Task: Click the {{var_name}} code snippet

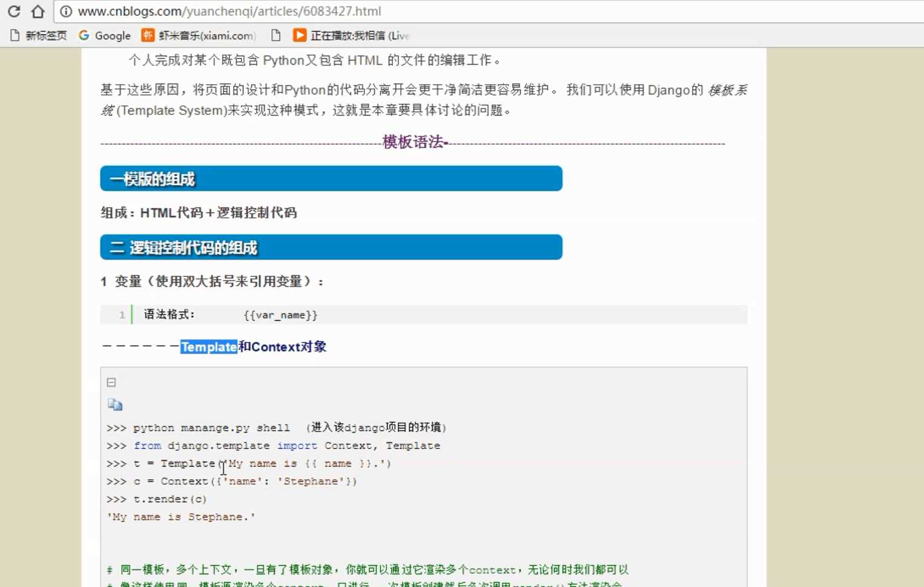Action: tap(280, 315)
